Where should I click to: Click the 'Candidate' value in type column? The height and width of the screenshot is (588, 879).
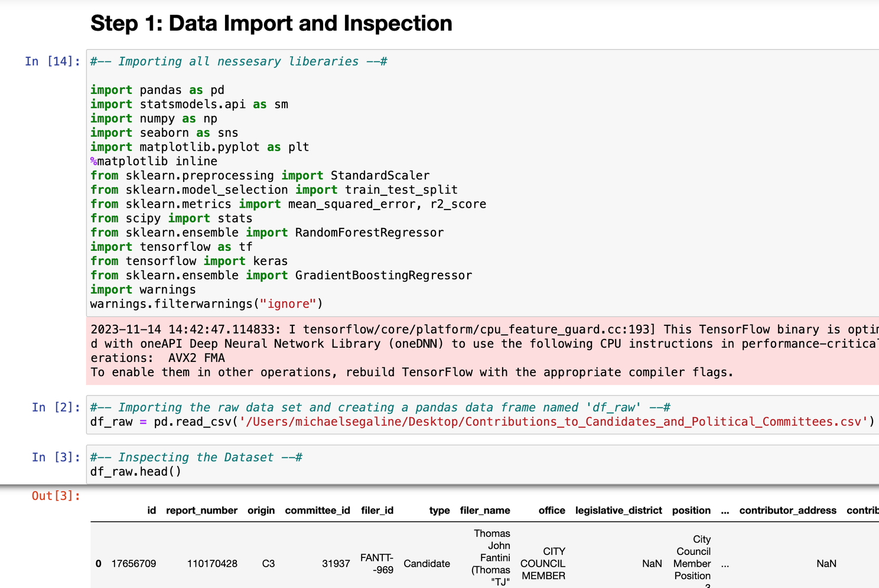point(427,564)
